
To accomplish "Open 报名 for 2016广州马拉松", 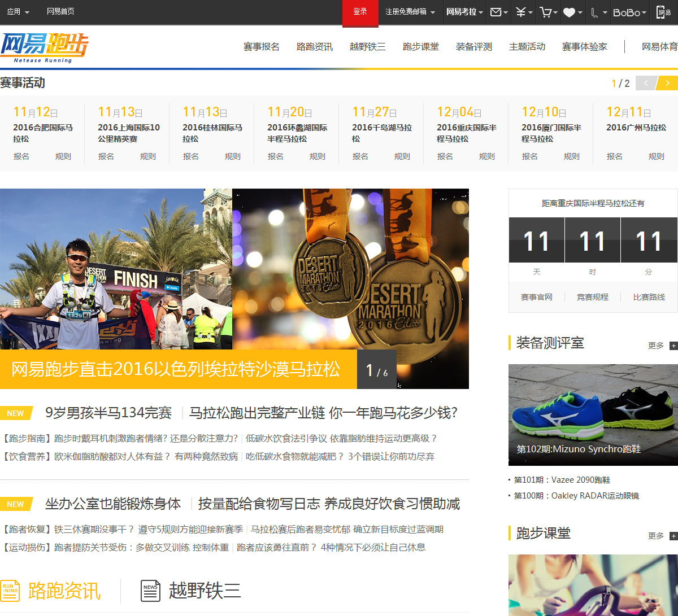I will click(x=614, y=156).
